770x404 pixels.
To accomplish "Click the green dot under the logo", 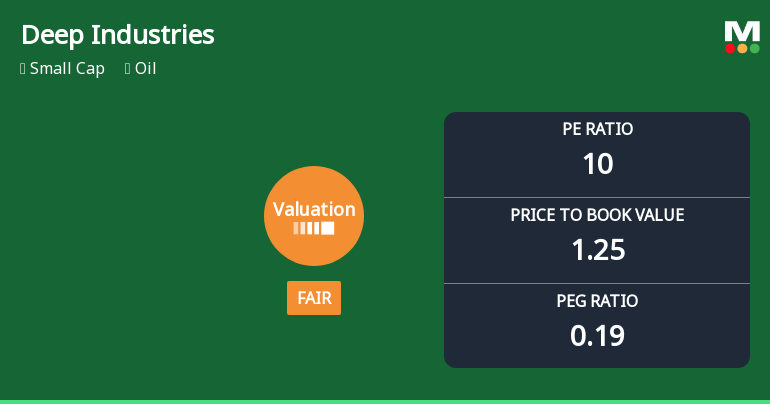I will (x=754, y=48).
